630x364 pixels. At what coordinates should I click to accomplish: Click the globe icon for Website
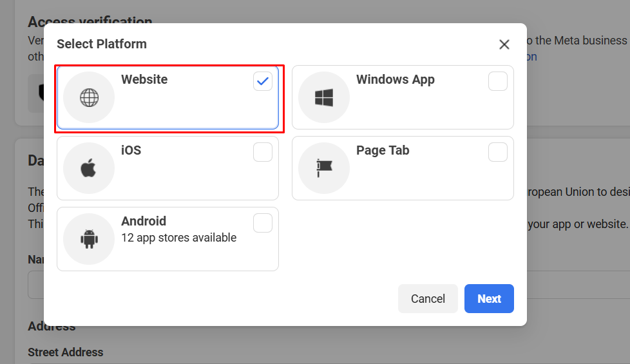[89, 97]
